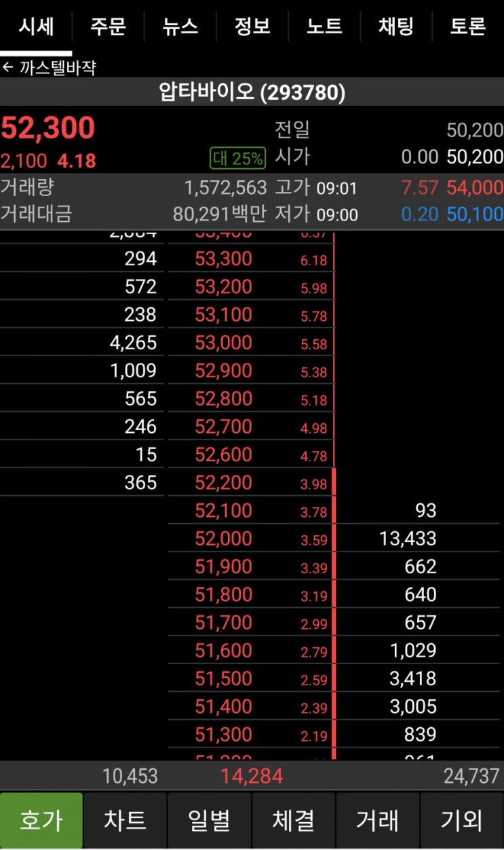Select price 52,200 in the order book

(x=223, y=483)
